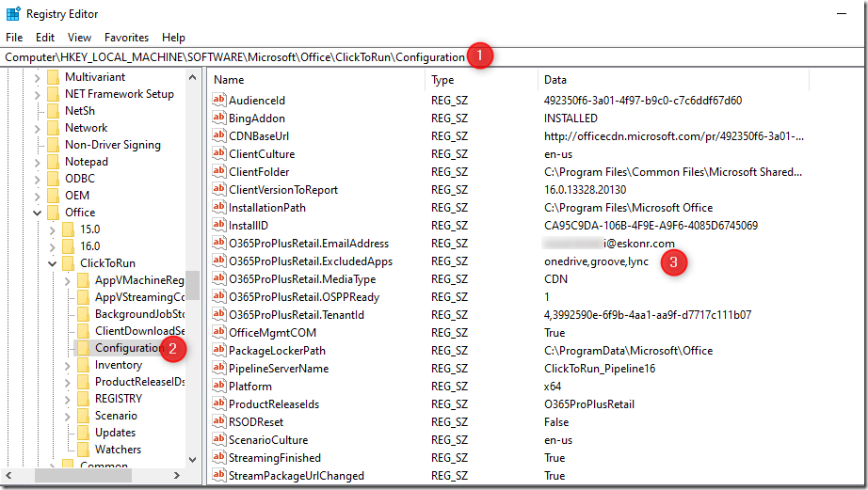868x490 pixels.
Task: Click the string icon beside CDNBaseUrl
Action: [x=219, y=135]
